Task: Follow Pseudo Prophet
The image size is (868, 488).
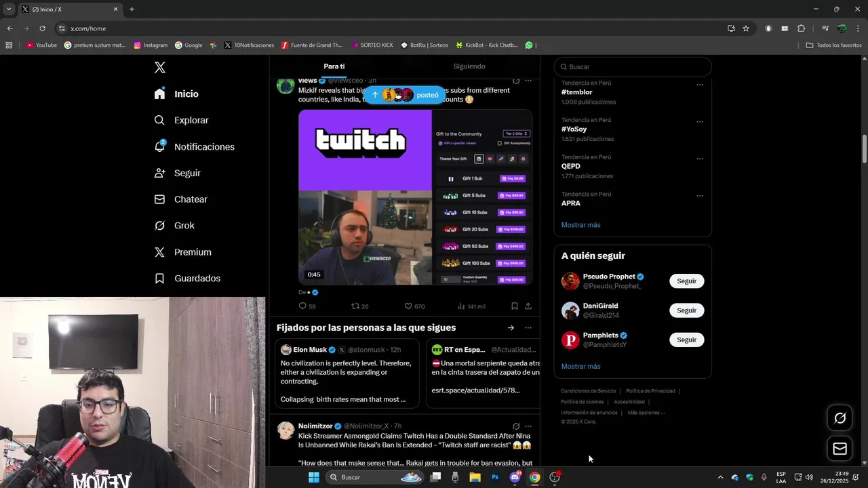Action: [x=686, y=281]
